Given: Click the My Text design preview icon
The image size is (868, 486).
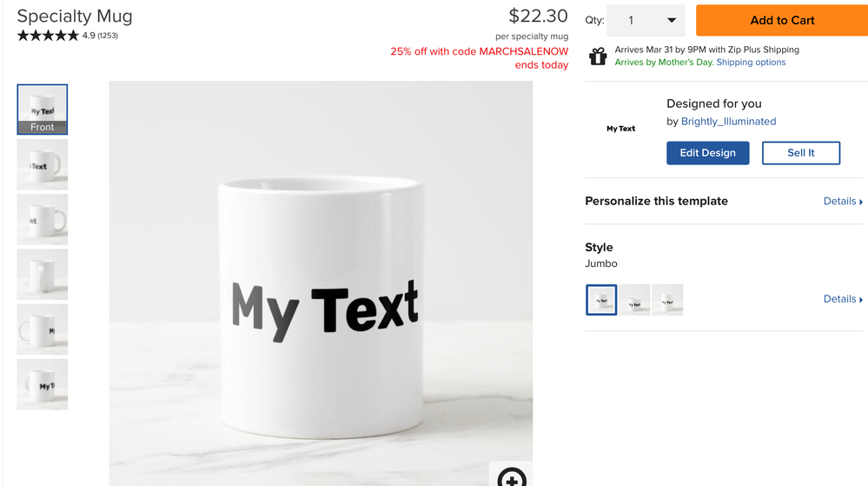Looking at the screenshot, I should [620, 129].
